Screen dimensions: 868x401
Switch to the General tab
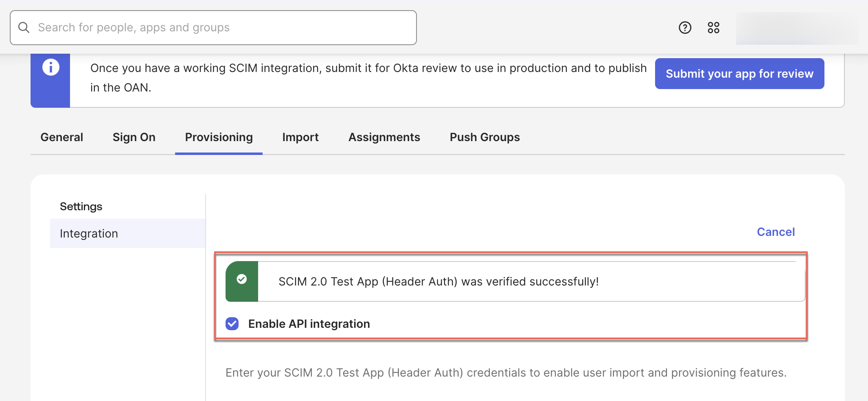pyautogui.click(x=62, y=137)
